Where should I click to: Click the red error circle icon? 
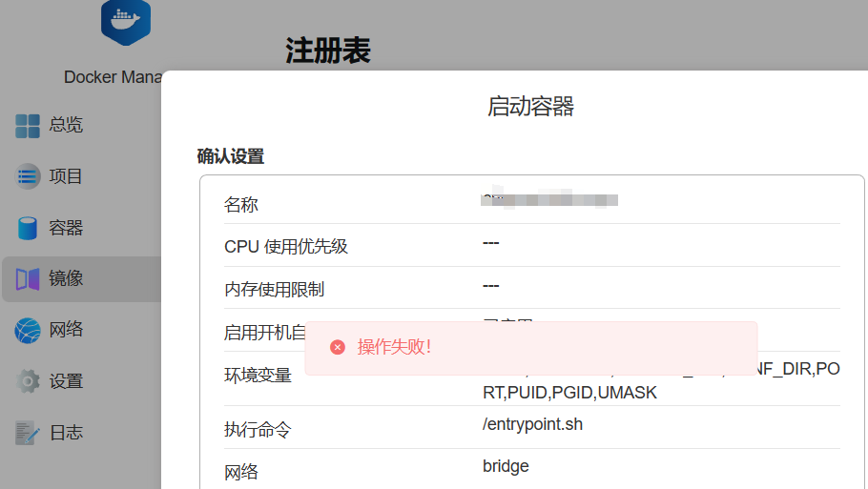[x=338, y=347]
